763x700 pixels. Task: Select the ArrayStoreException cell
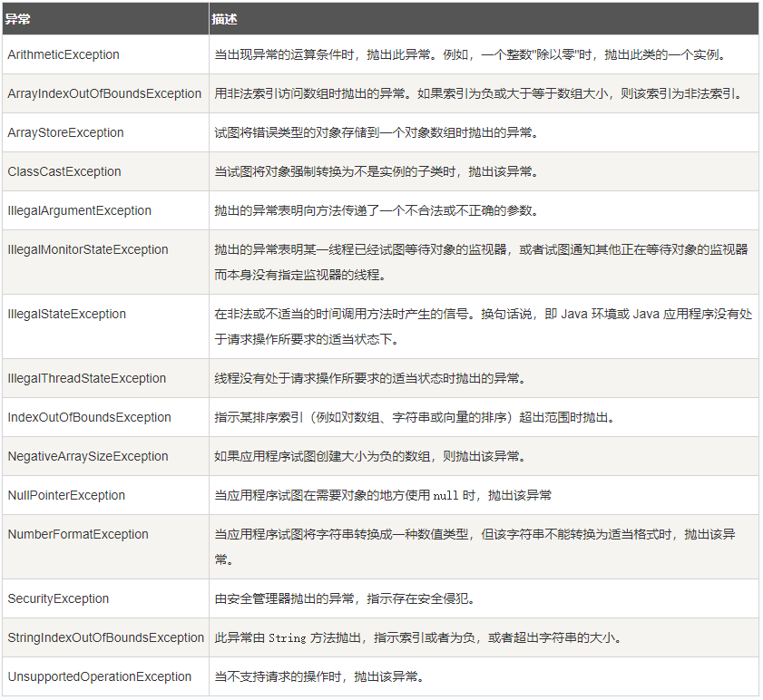tap(105, 132)
